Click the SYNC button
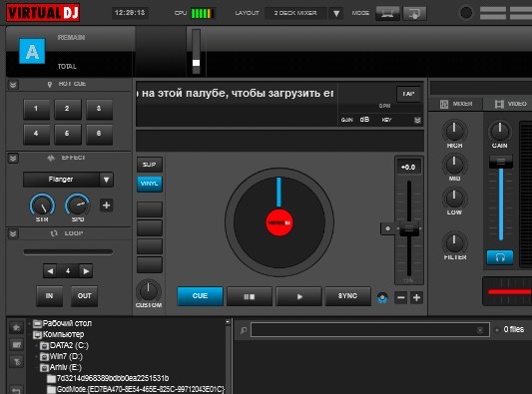Screen dimensions: 532x394 (x=347, y=296)
